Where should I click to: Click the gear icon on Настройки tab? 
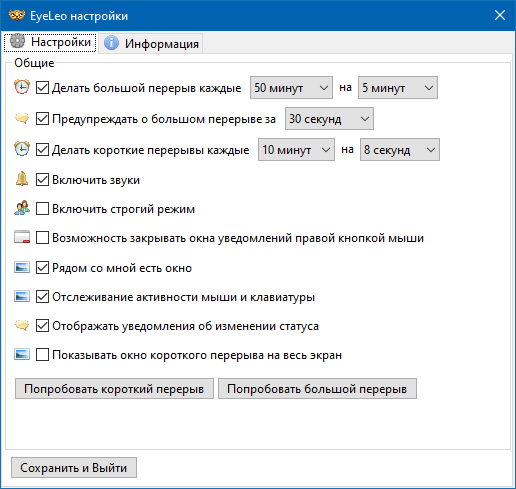coord(17,42)
